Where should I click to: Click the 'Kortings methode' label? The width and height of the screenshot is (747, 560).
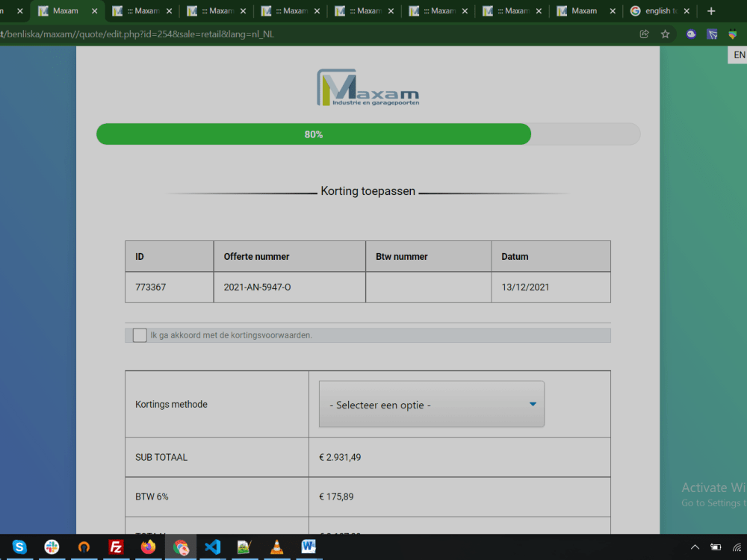(171, 404)
